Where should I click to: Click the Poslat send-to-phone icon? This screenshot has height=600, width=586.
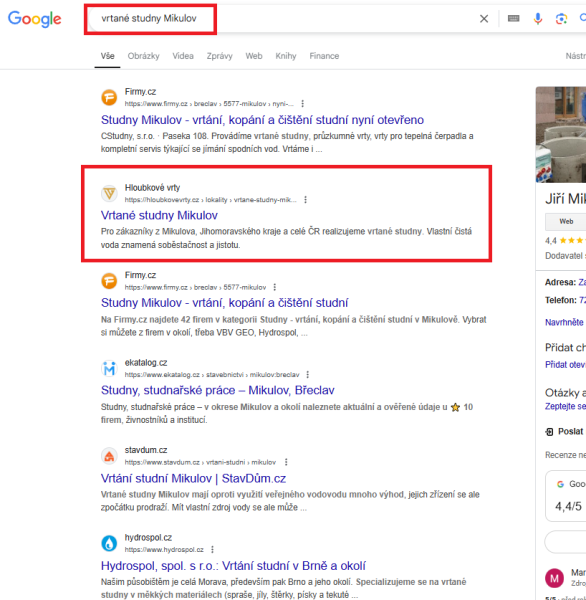click(549, 432)
